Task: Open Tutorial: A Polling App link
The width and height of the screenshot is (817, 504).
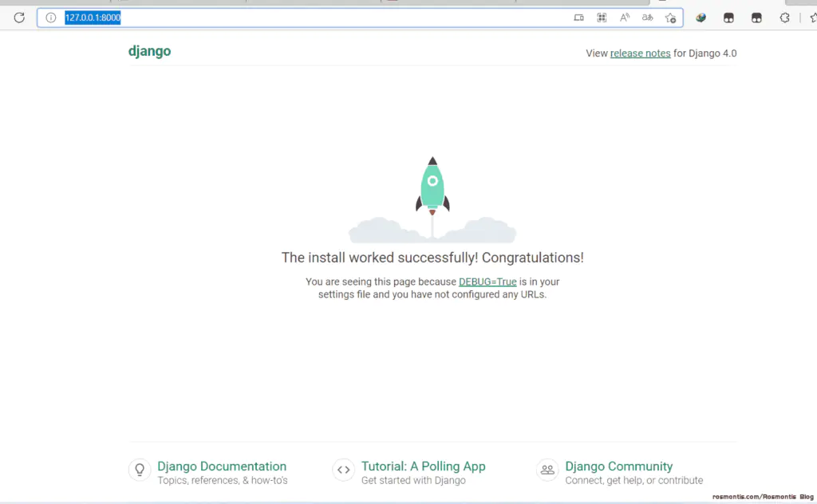Action: tap(423, 466)
